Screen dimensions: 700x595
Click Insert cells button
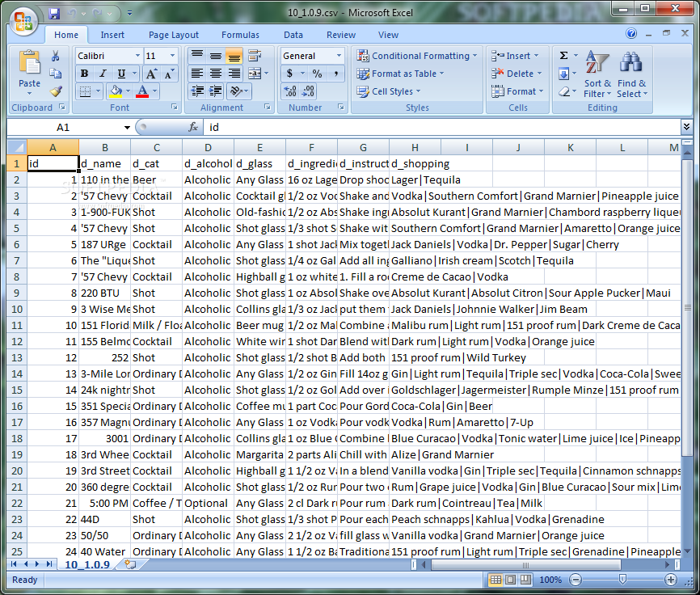516,56
